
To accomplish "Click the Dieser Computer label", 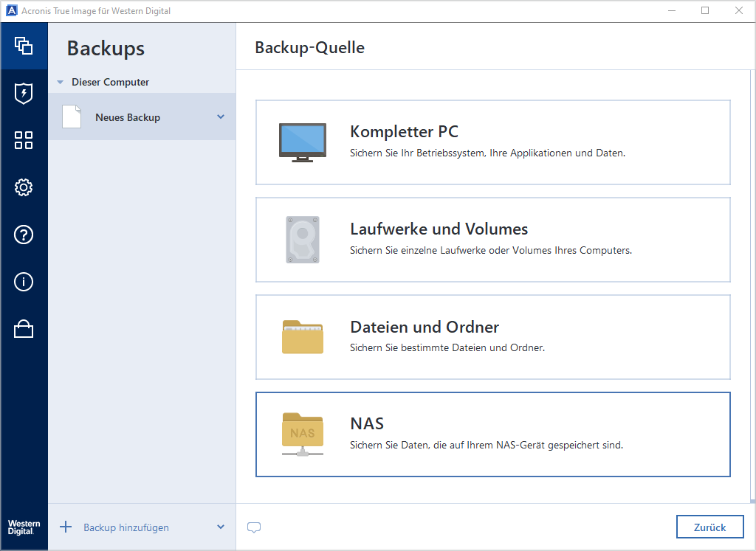I will pos(111,83).
